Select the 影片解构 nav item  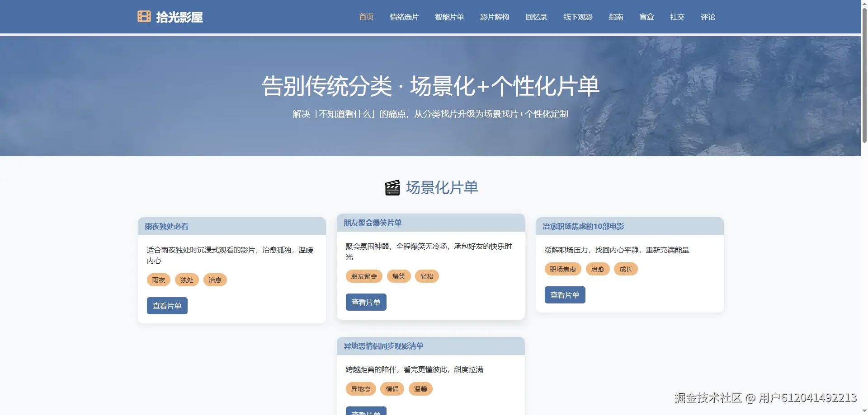[x=495, y=17]
